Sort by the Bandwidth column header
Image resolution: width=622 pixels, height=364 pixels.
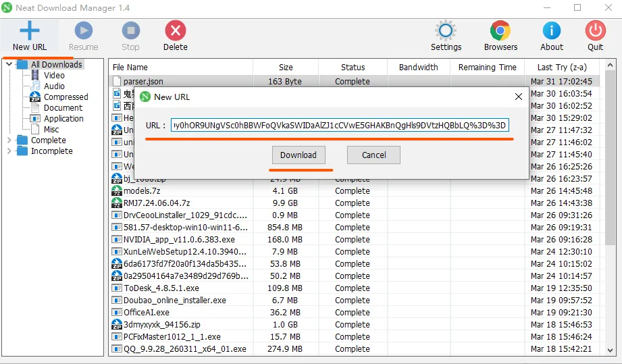(x=419, y=68)
